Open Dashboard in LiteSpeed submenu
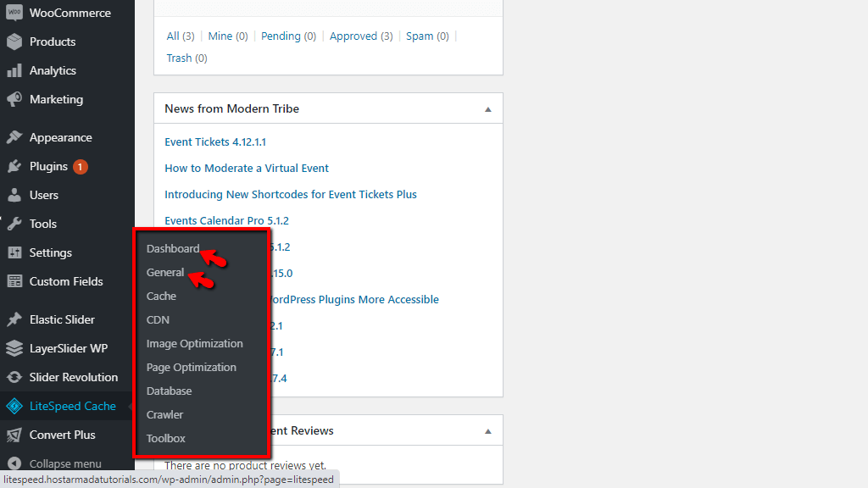The image size is (868, 488). coord(173,248)
